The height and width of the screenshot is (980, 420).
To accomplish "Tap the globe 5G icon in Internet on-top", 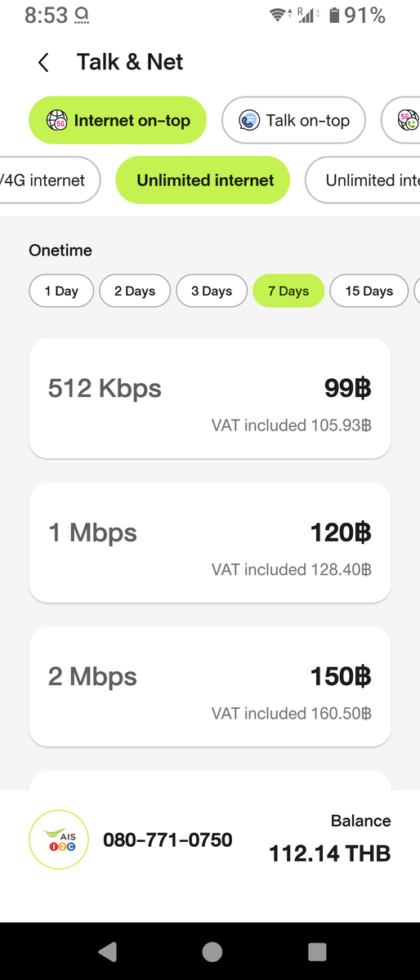I will [x=56, y=121].
